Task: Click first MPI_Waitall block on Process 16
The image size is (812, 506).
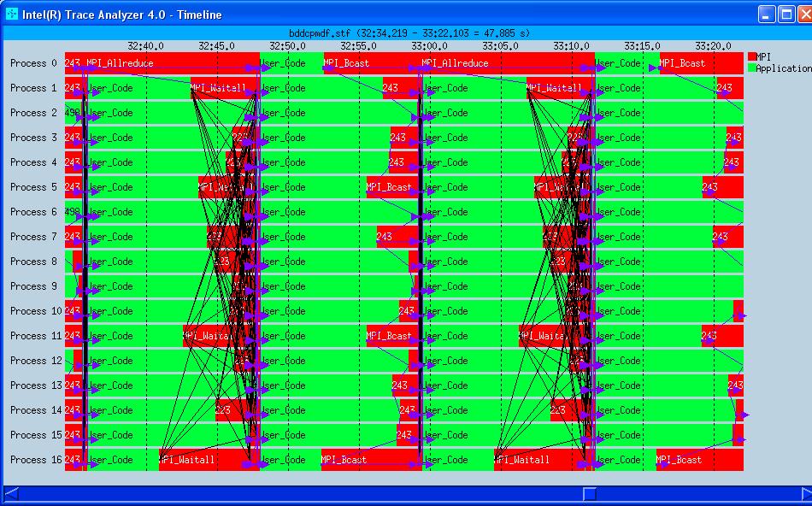Action: [209, 460]
